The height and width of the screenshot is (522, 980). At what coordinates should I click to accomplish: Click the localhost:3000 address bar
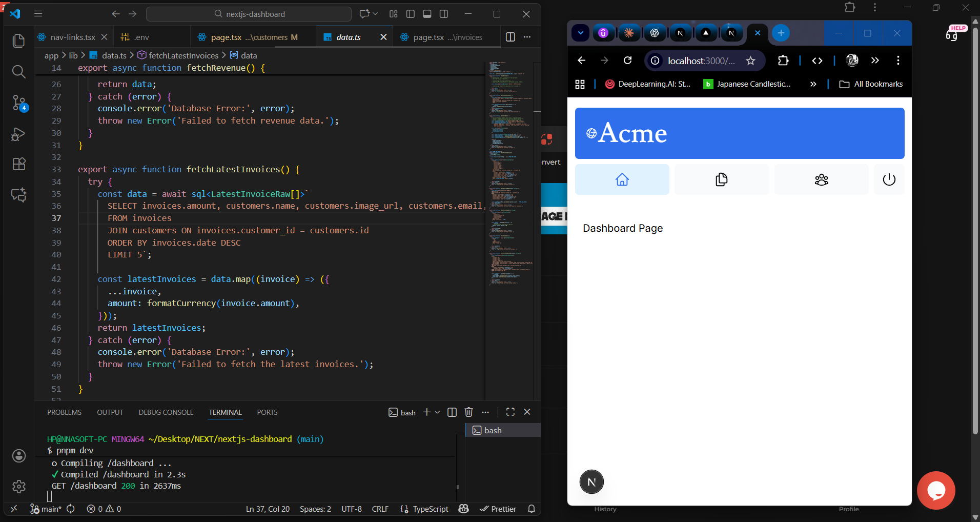pos(705,61)
